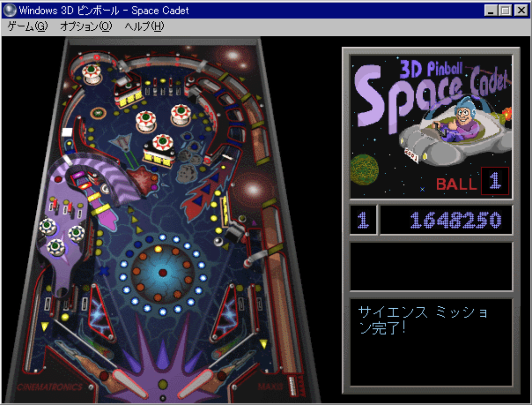Close the 3D Pinball window

point(521,10)
